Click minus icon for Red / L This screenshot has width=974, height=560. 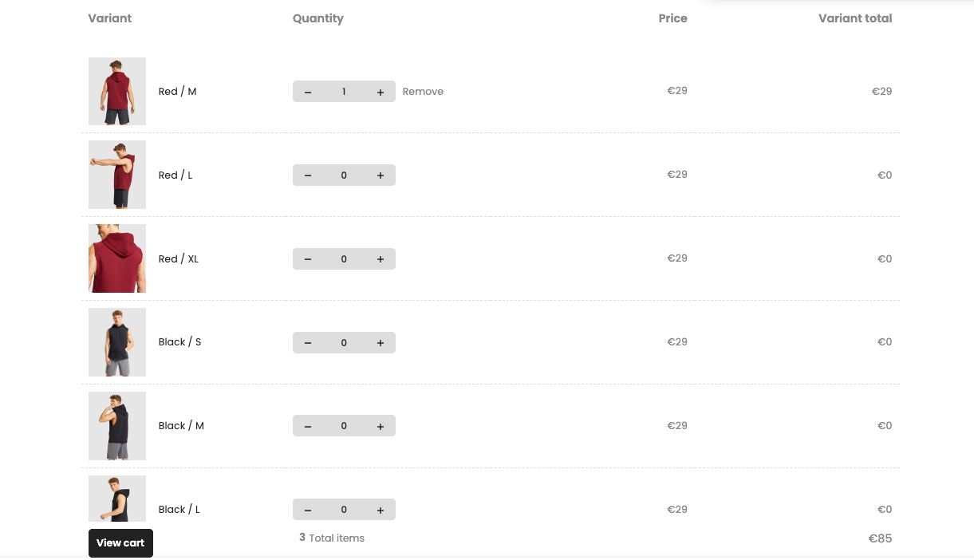308,175
